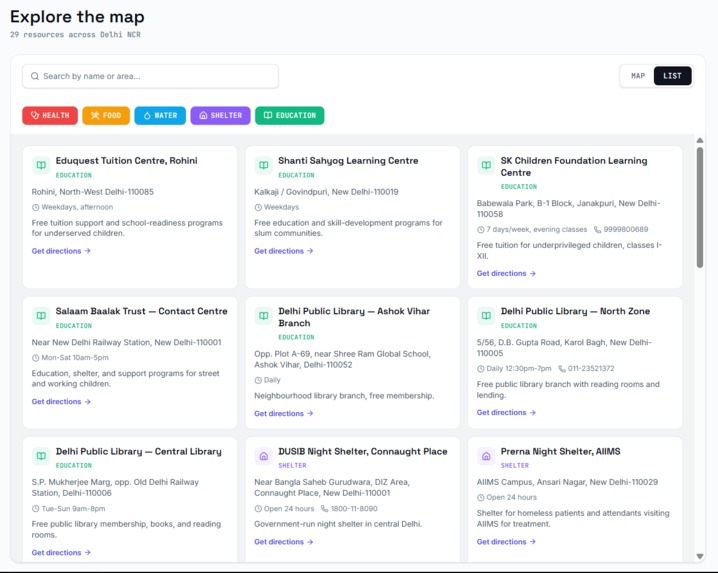Click the scrollbar up arrow

tap(700, 140)
